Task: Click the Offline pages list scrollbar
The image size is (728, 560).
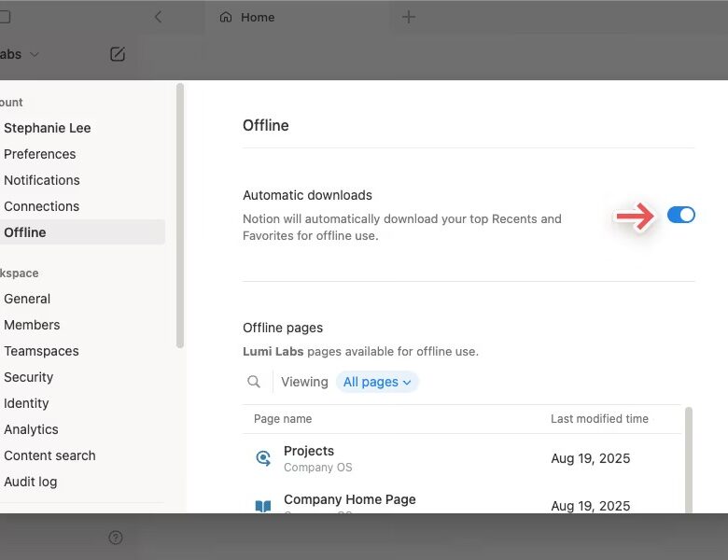Action: pyautogui.click(x=689, y=460)
